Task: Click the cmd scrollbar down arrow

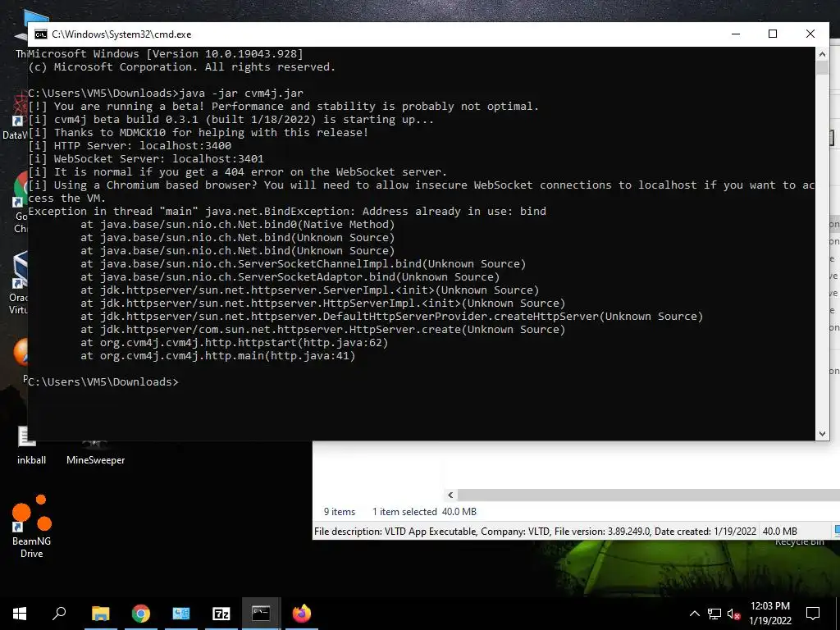Action: [822, 434]
